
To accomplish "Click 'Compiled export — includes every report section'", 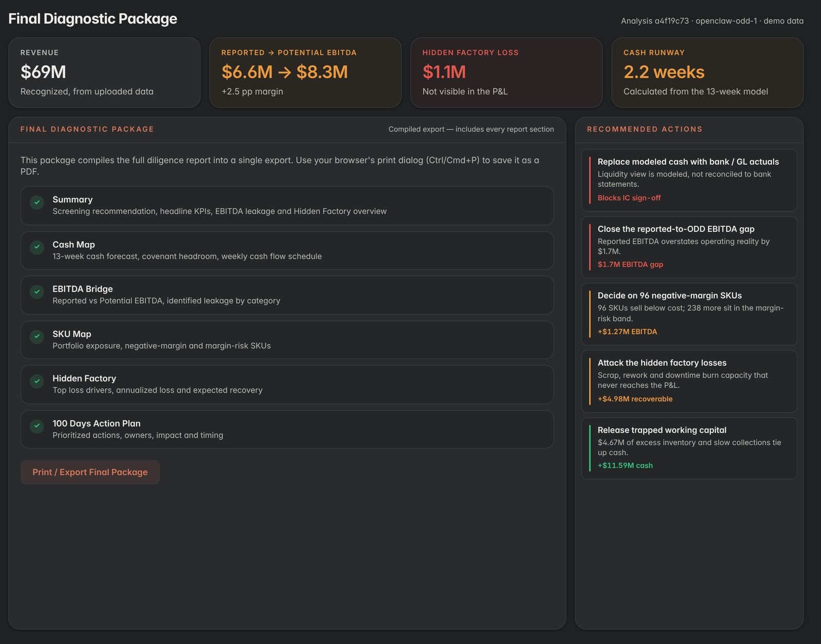I will coord(471,129).
